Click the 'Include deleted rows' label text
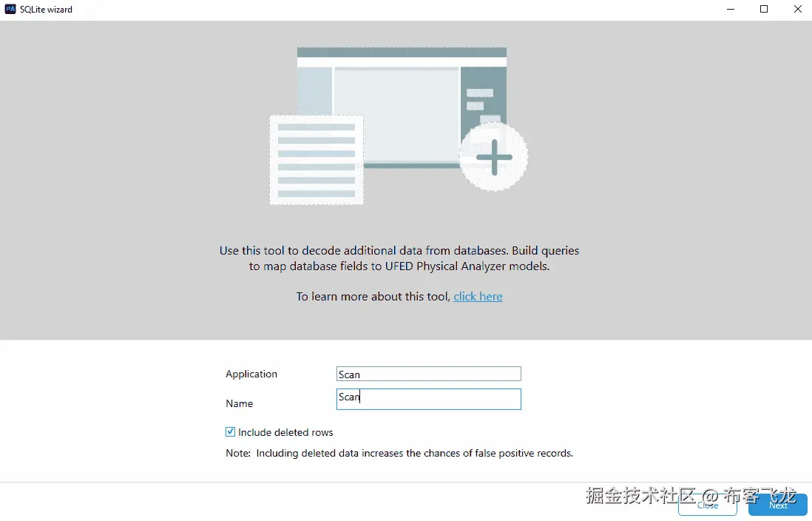Image resolution: width=812 pixels, height=521 pixels. click(285, 432)
